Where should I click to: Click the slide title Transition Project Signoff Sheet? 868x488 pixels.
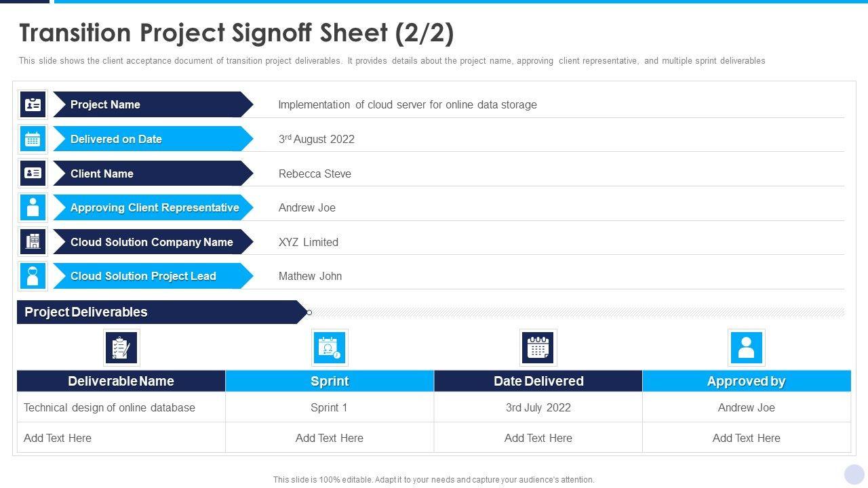pyautogui.click(x=237, y=33)
